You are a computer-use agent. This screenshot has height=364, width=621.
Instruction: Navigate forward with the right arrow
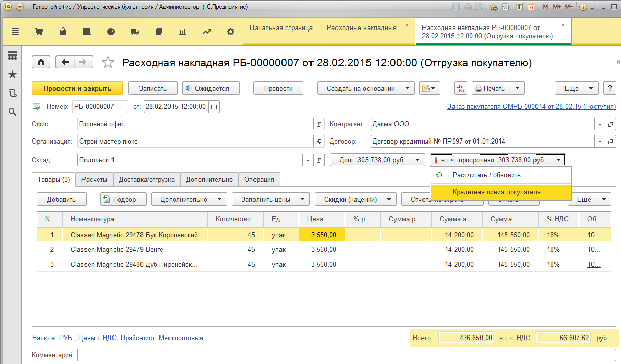[x=83, y=62]
